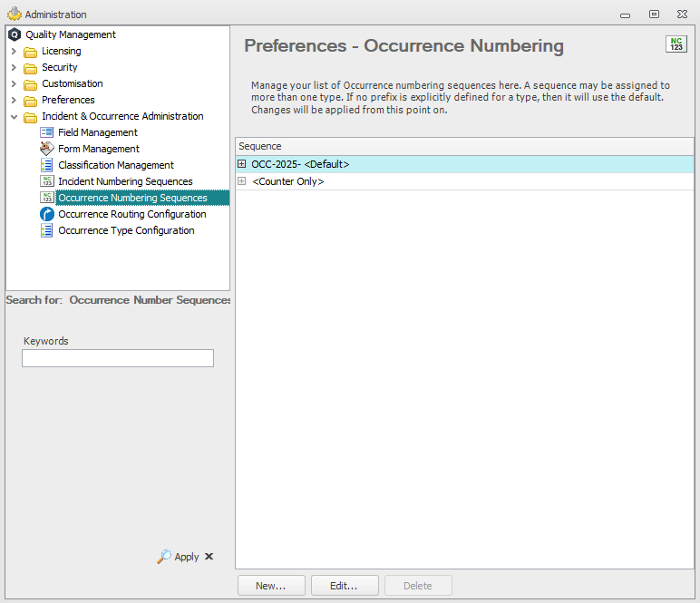Viewport: 700px width, 603px height.
Task: Select the Security tree label
Action: pyautogui.click(x=59, y=67)
